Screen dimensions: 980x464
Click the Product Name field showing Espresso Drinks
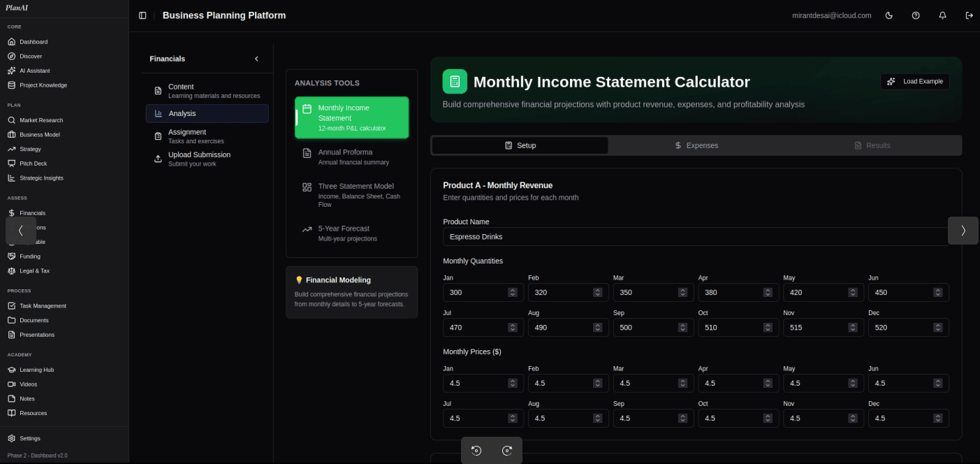[x=695, y=236]
